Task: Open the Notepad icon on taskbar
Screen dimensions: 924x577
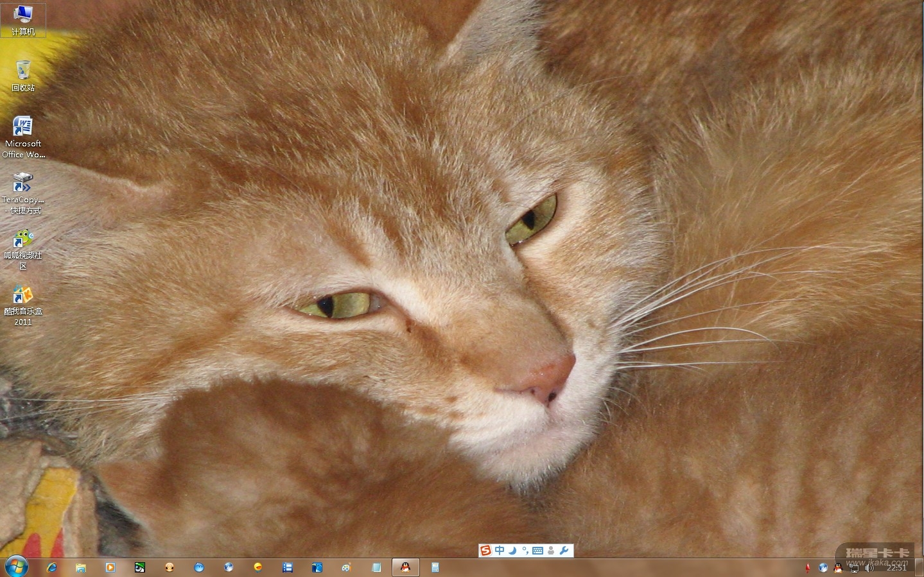Action: (x=376, y=567)
